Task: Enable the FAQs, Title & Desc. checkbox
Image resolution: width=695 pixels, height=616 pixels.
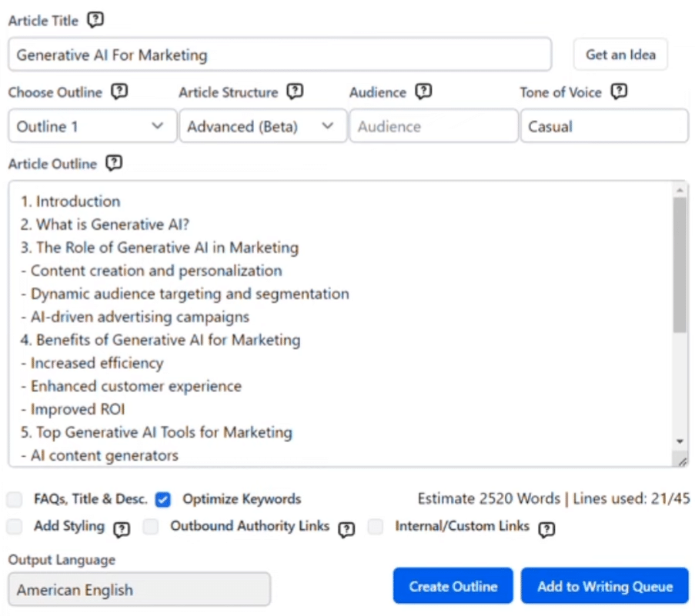Action: pos(15,499)
